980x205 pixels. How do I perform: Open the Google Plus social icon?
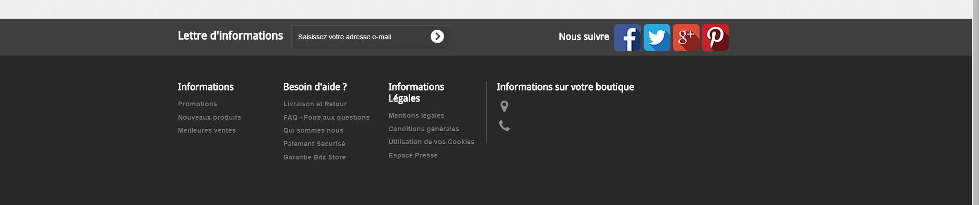(686, 37)
